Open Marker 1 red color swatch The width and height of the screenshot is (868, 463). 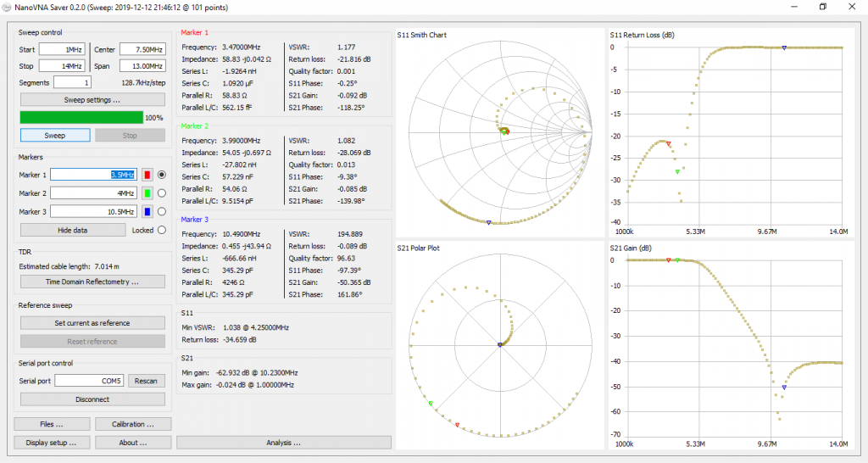(147, 175)
